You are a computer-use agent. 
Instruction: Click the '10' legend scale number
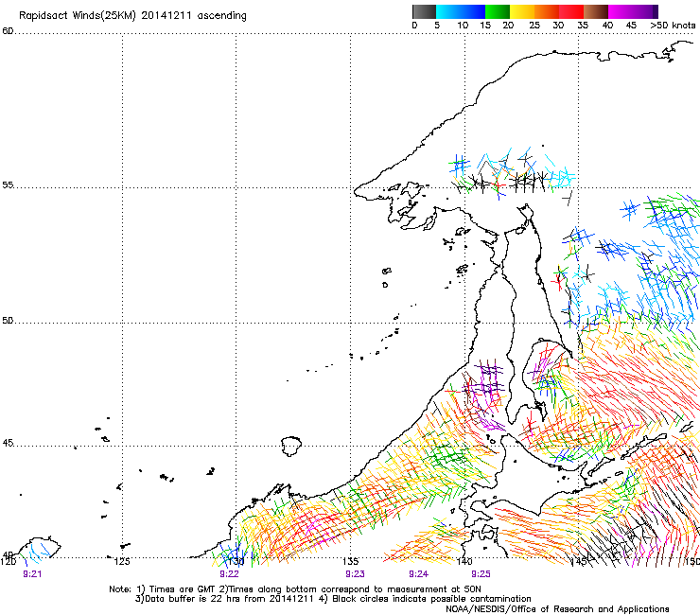[x=463, y=26]
